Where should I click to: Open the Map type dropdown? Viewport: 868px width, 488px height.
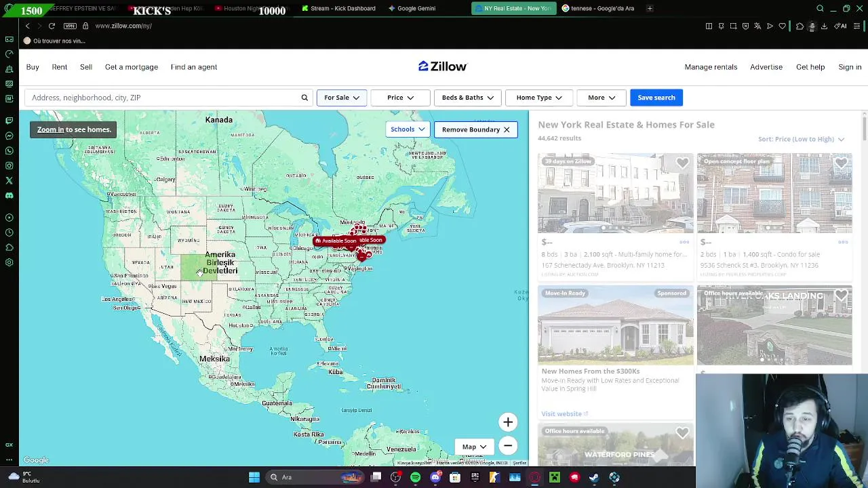click(474, 447)
